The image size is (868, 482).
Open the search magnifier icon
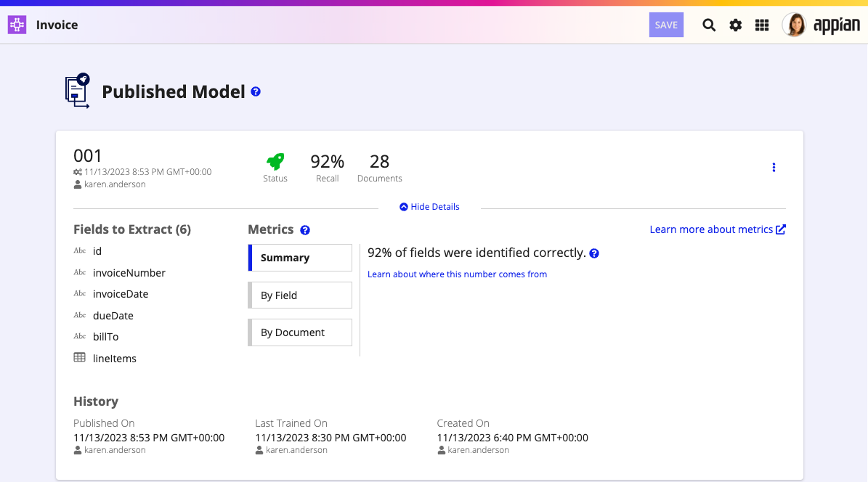(709, 25)
